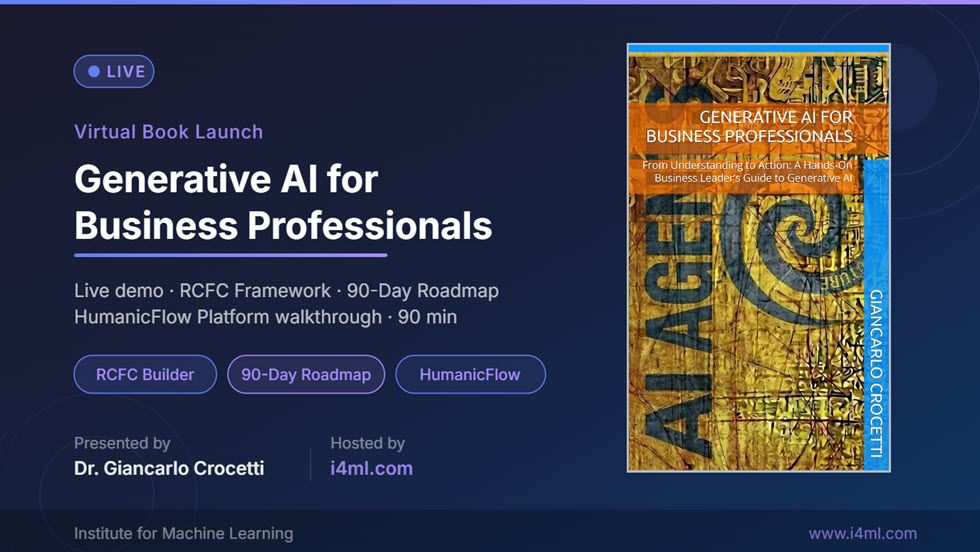Image resolution: width=980 pixels, height=552 pixels.
Task: Click the Live demo description line
Action: [x=286, y=291]
